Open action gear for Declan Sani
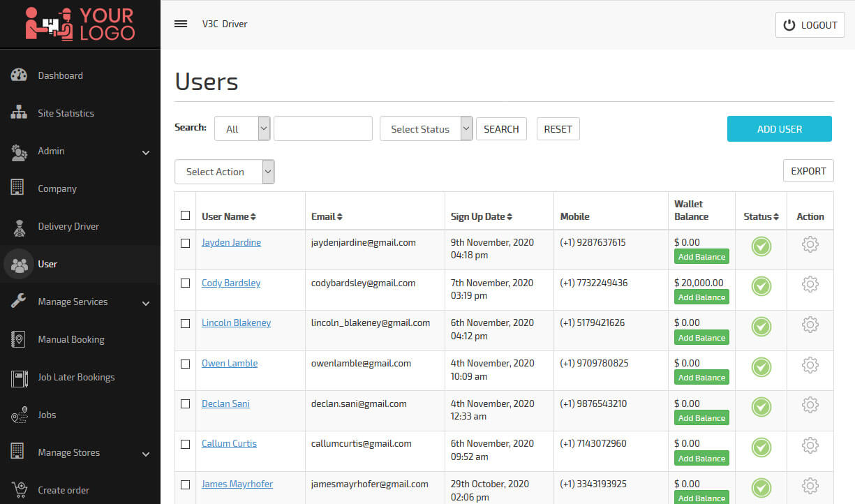This screenshot has width=855, height=504. point(810,405)
